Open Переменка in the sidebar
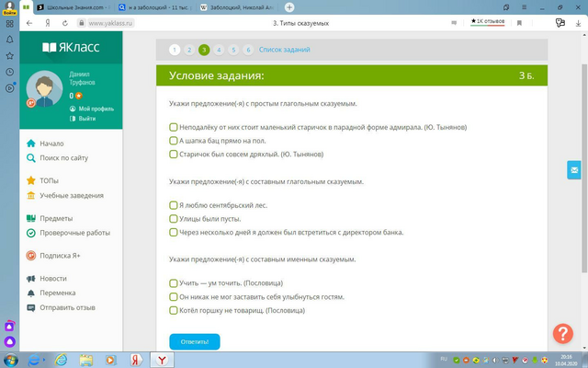Screen dimensions: 588x368 (51, 293)
